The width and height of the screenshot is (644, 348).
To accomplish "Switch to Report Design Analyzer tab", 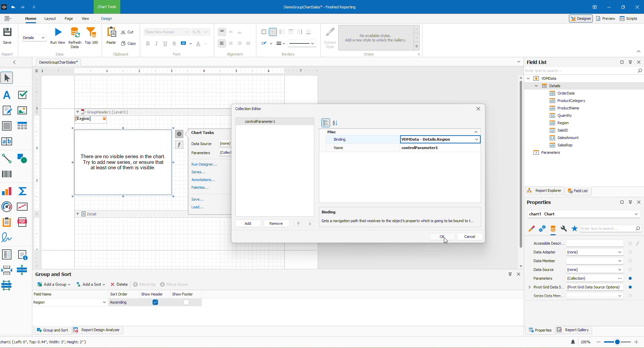I will pos(97,330).
